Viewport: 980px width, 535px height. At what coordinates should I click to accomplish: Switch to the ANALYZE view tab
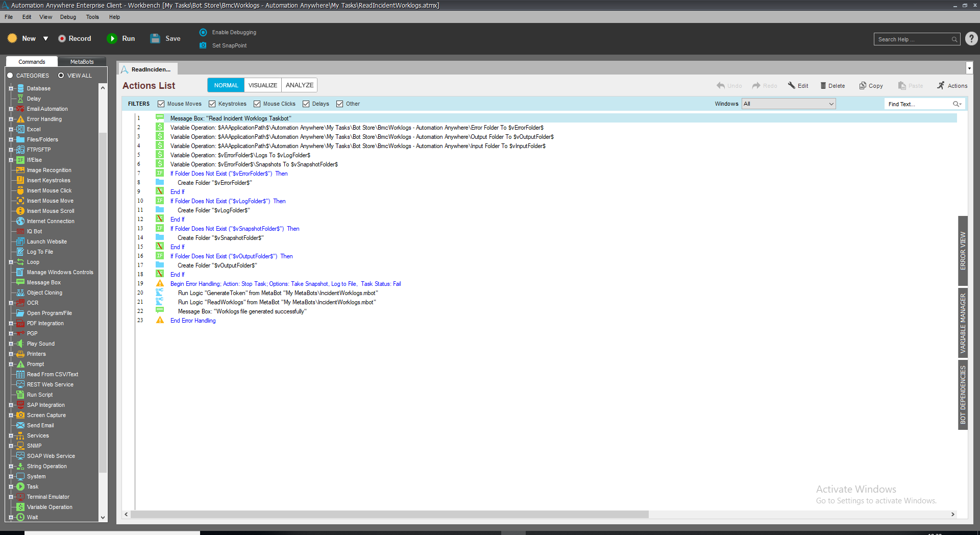[x=300, y=85]
